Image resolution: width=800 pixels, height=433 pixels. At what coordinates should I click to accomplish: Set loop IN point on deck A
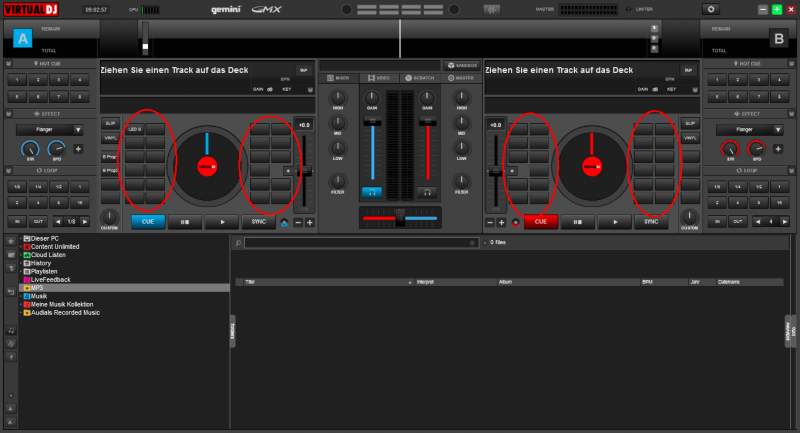(x=17, y=222)
